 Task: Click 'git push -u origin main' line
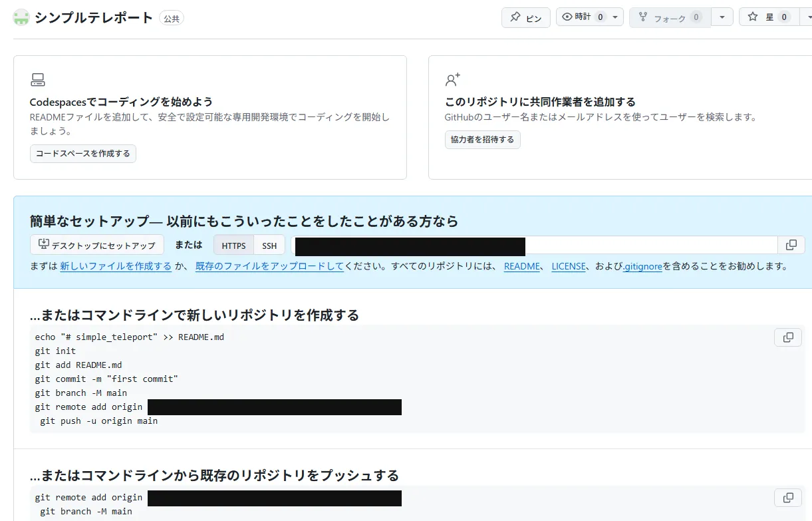[x=99, y=421]
